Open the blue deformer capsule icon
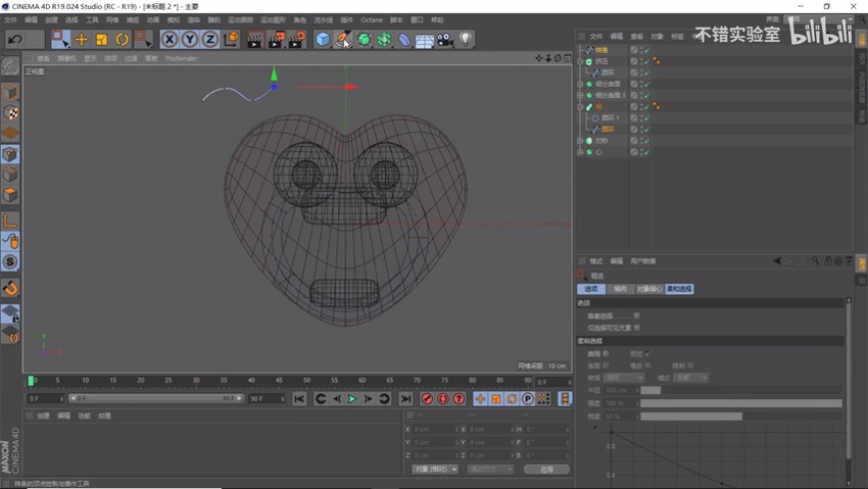 coord(405,40)
